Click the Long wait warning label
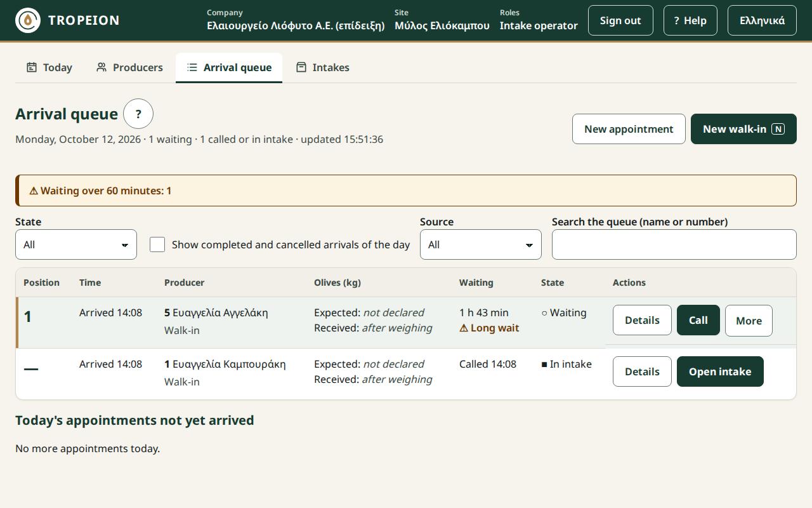Viewport: 812px width, 508px height. [x=489, y=328]
